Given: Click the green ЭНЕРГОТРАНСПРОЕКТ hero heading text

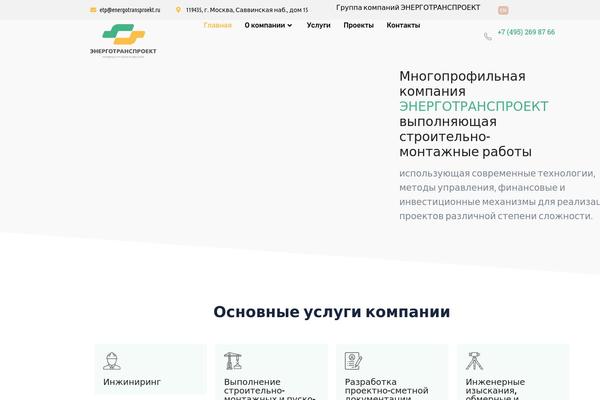Looking at the screenshot, I should (x=474, y=106).
